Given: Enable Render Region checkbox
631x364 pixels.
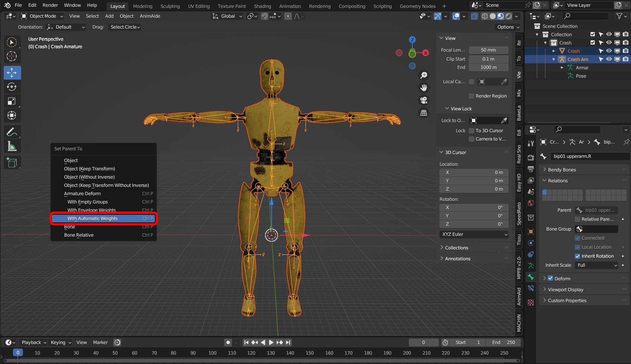Looking at the screenshot, I should pyautogui.click(x=472, y=96).
